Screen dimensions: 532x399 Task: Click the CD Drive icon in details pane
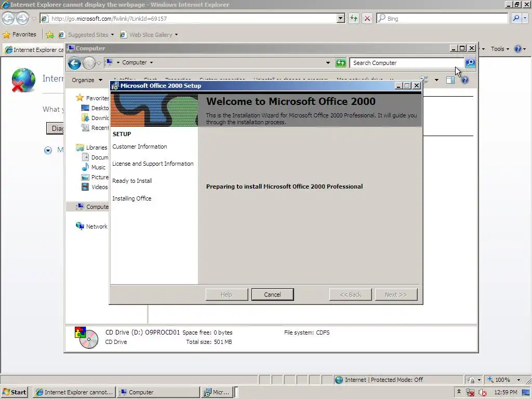(87, 338)
